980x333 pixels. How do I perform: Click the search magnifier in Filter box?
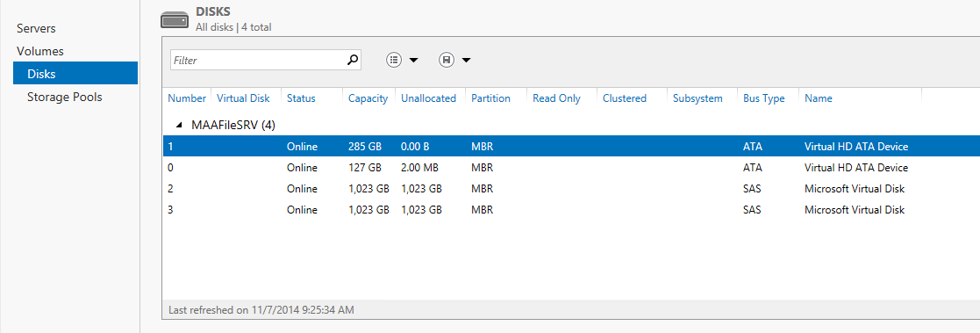[x=353, y=60]
